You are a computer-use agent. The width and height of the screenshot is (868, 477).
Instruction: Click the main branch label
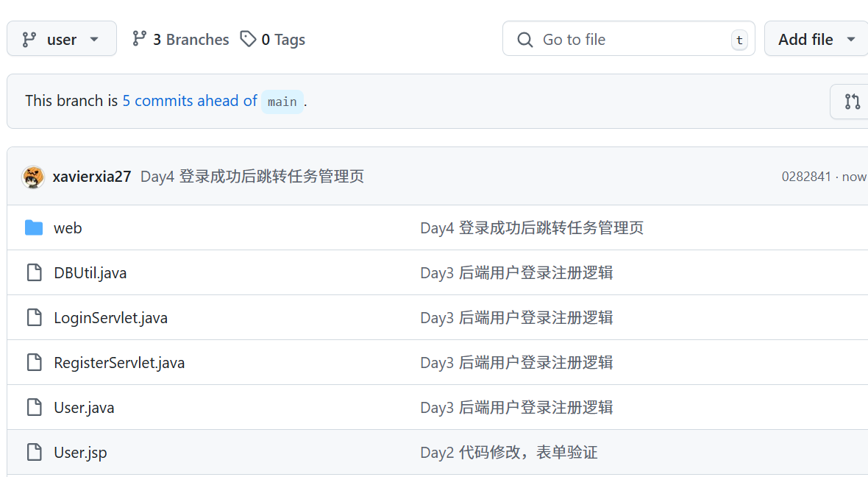282,102
